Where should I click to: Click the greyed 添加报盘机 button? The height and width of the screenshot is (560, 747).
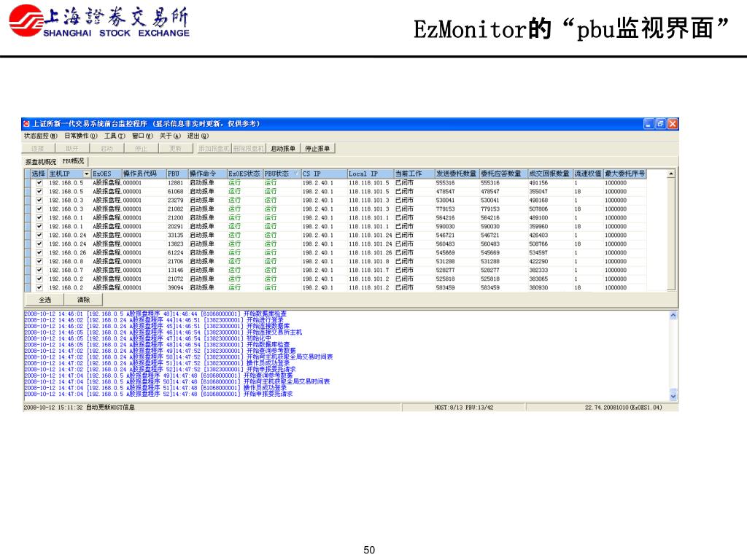(x=214, y=149)
